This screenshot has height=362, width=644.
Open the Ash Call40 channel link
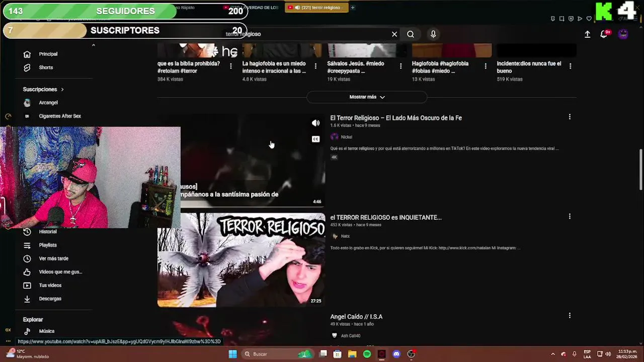click(351, 336)
